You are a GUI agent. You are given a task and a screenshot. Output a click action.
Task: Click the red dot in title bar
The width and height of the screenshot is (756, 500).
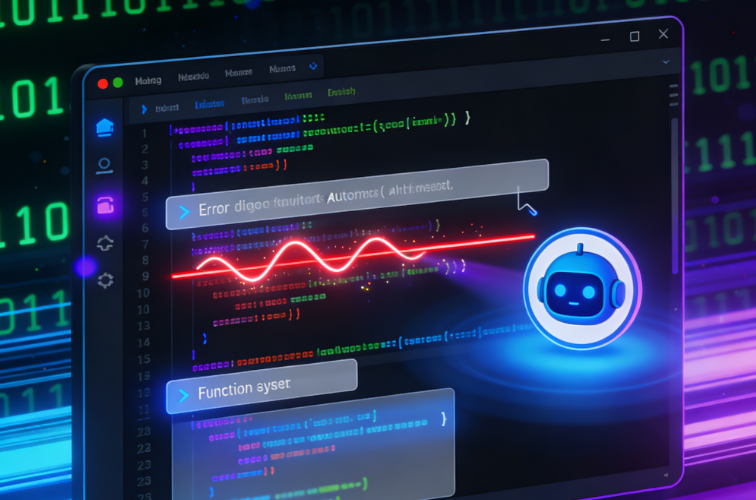click(100, 82)
